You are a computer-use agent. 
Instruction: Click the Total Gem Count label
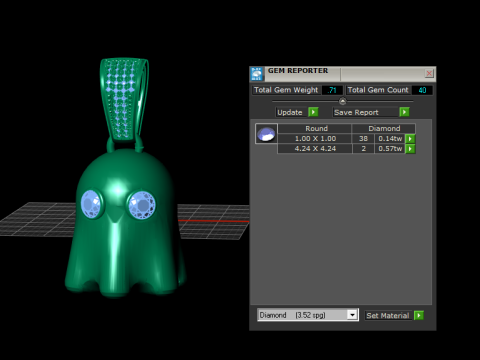coord(378,90)
